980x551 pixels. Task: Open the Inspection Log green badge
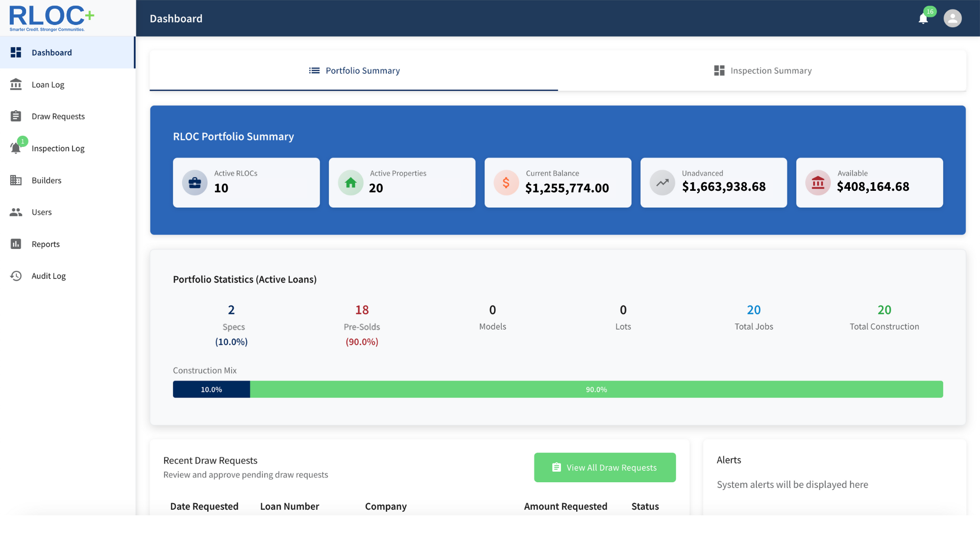22,141
